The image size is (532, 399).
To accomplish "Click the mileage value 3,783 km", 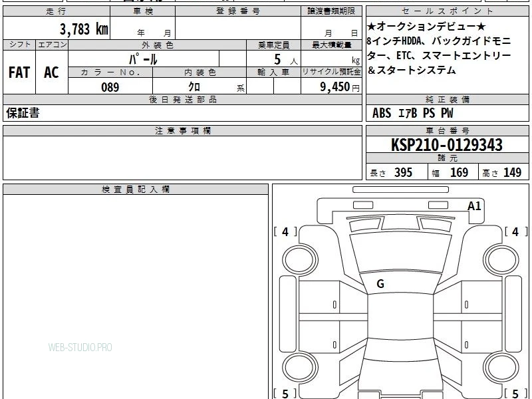I will click(x=84, y=29).
